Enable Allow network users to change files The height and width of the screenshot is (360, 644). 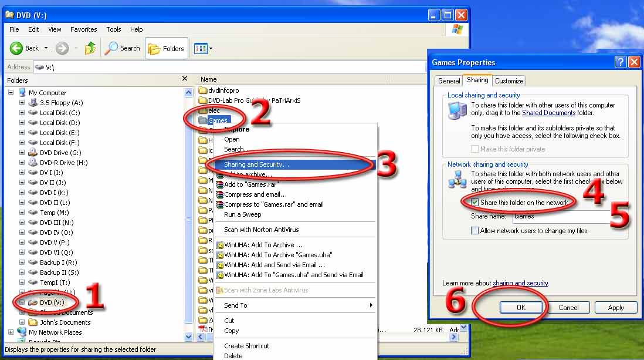474,231
